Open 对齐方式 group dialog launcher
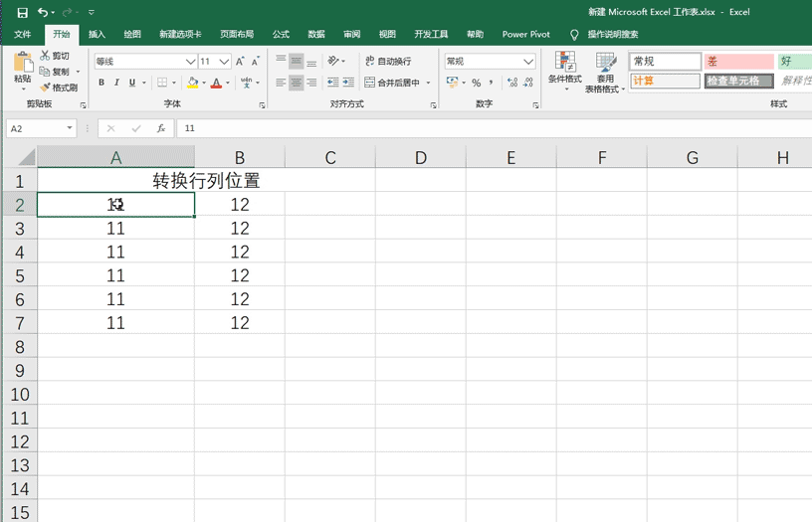The height and width of the screenshot is (522, 812). pos(433,105)
